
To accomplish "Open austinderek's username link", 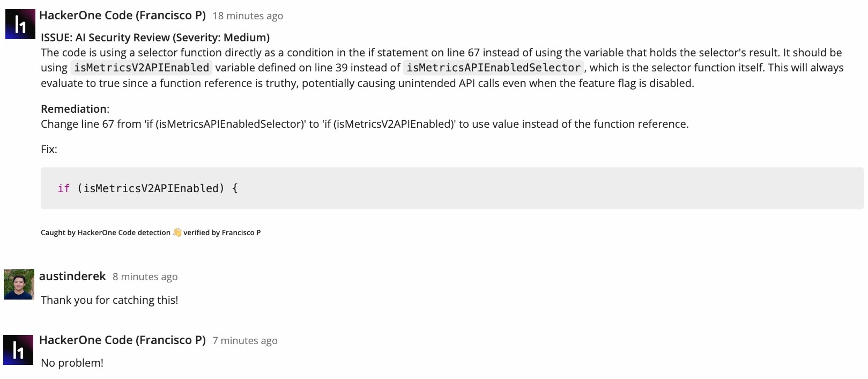I will point(72,276).
